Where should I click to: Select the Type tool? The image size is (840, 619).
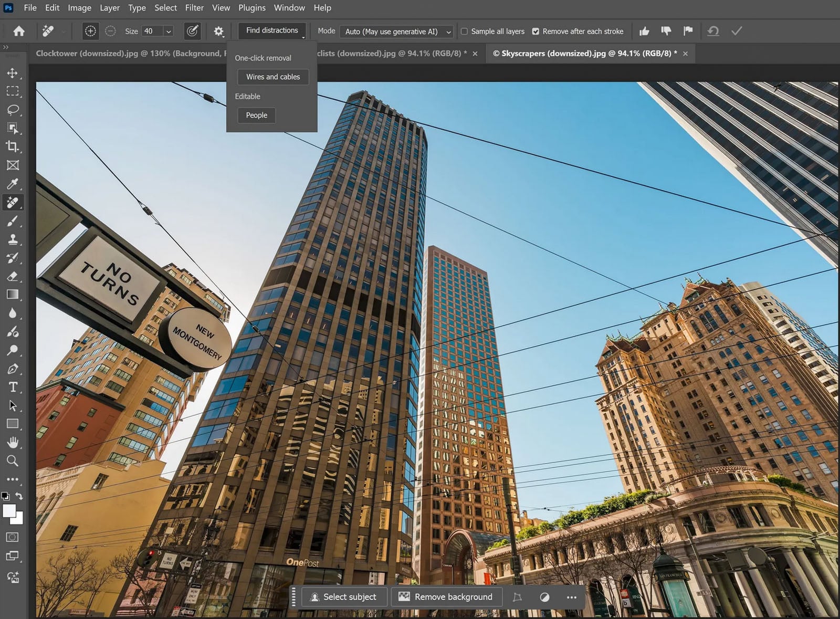14,387
